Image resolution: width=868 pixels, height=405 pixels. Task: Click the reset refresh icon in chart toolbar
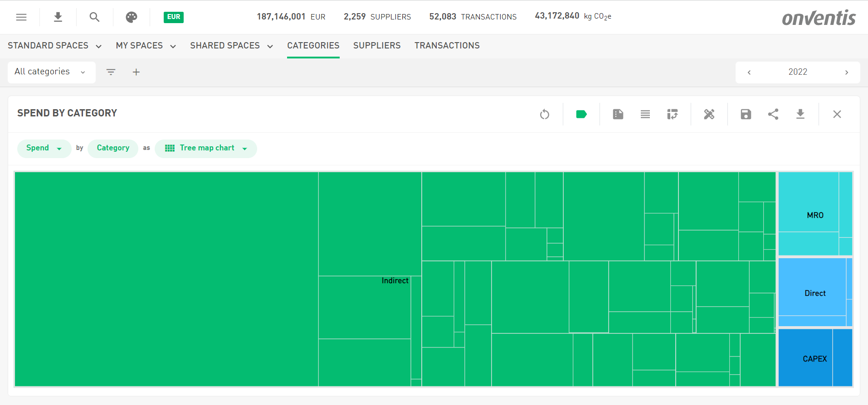[545, 114]
